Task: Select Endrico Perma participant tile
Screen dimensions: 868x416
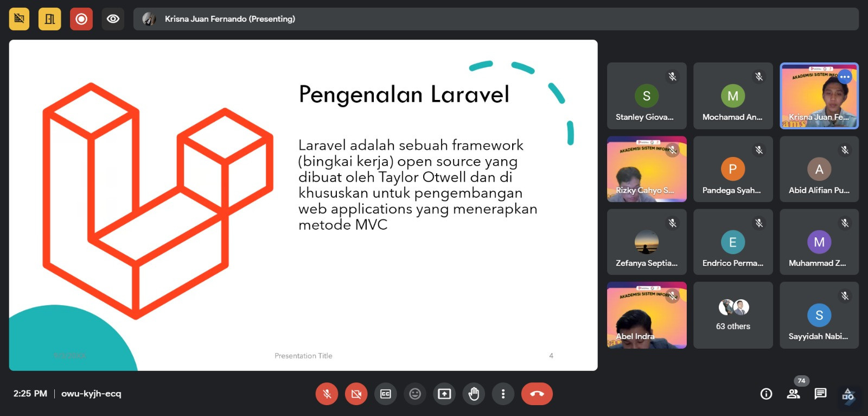Action: coord(733,242)
